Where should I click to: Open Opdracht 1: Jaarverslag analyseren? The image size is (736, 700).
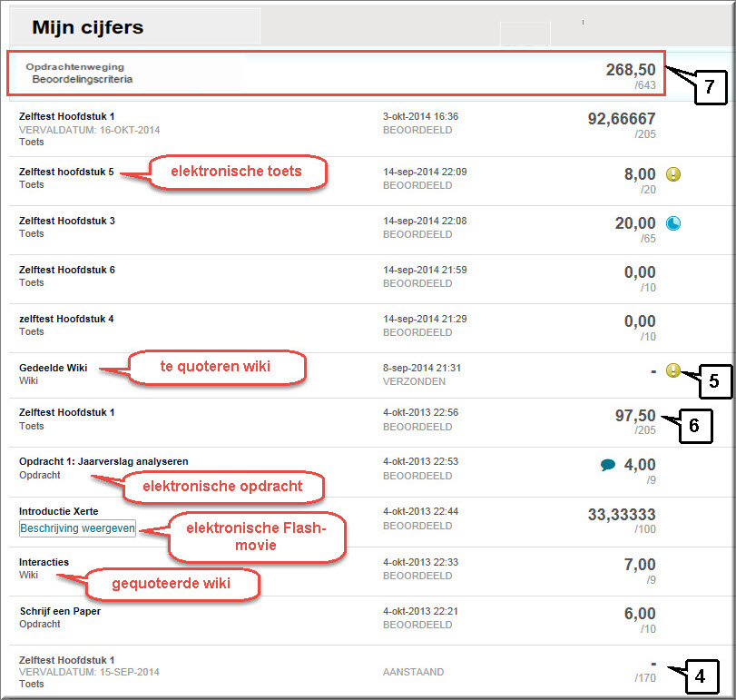click(x=103, y=461)
